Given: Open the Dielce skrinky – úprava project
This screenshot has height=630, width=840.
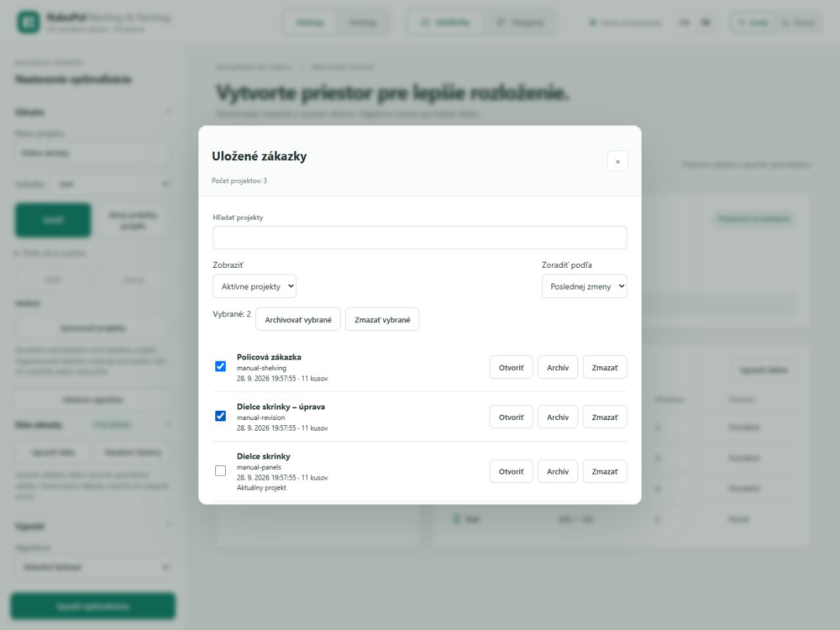Looking at the screenshot, I should [x=511, y=417].
